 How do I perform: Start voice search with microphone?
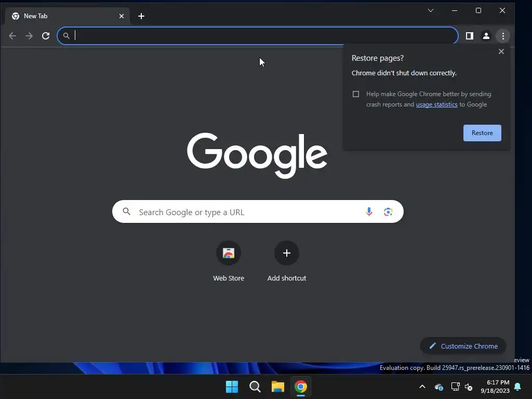[369, 212]
